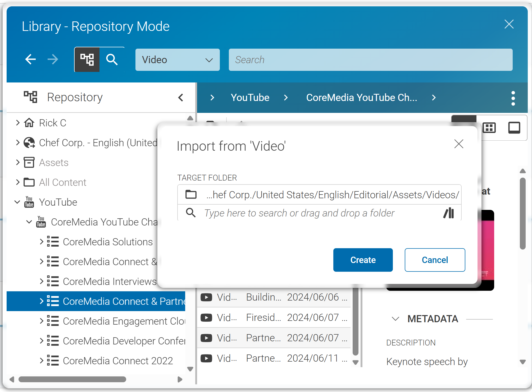Viewport: 532px width, 392px height.
Task: Collapse the Repository tree panel
Action: (x=181, y=98)
